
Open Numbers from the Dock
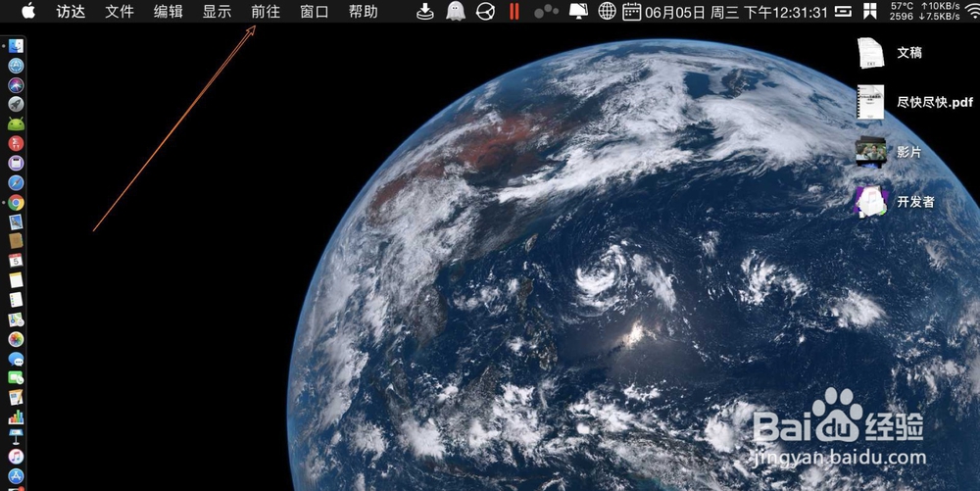pos(16,417)
